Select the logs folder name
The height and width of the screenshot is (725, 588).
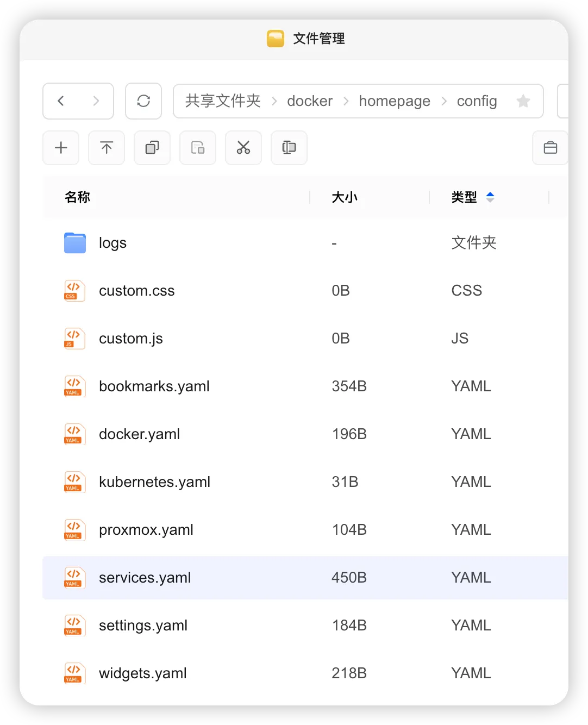pos(112,243)
